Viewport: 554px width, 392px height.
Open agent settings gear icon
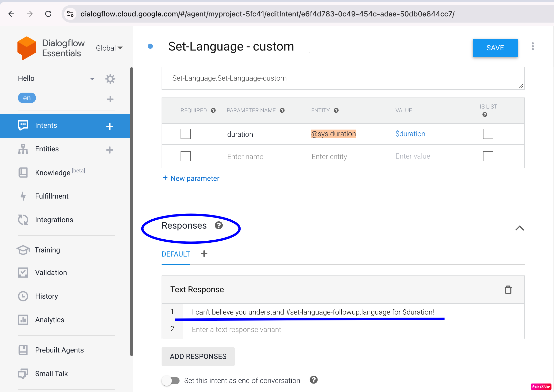click(110, 79)
